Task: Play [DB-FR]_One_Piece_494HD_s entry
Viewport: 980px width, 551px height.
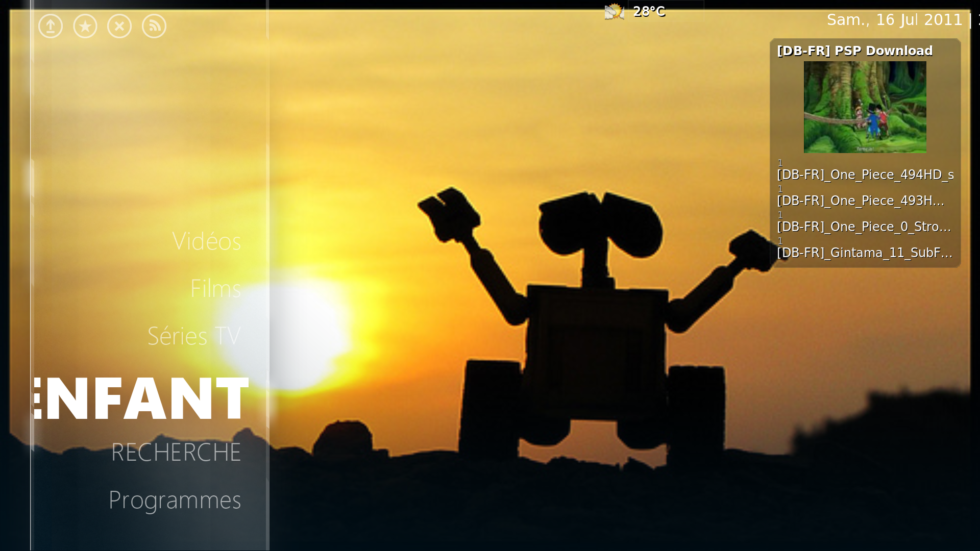Action: 865,175
